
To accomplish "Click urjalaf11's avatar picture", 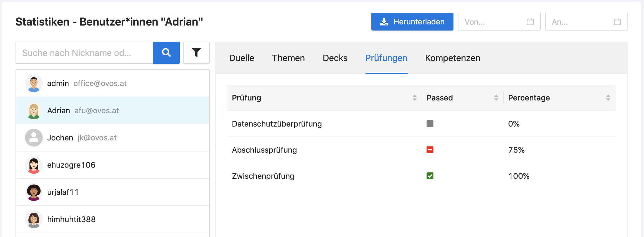I will point(34,192).
